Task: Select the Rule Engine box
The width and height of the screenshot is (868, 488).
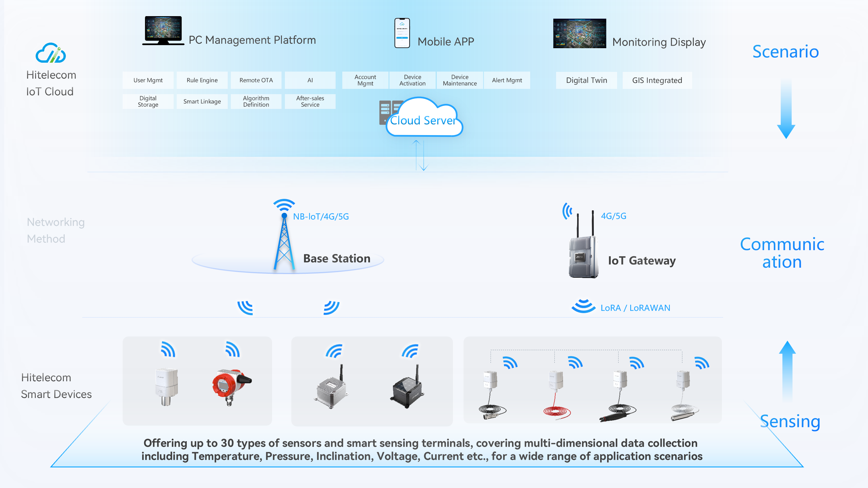Action: pyautogui.click(x=202, y=80)
